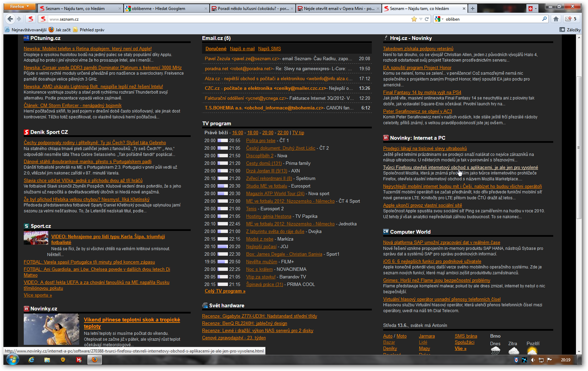The image size is (588, 371).
Task: Bookmark this page with the star icon
Action: pos(414,19)
